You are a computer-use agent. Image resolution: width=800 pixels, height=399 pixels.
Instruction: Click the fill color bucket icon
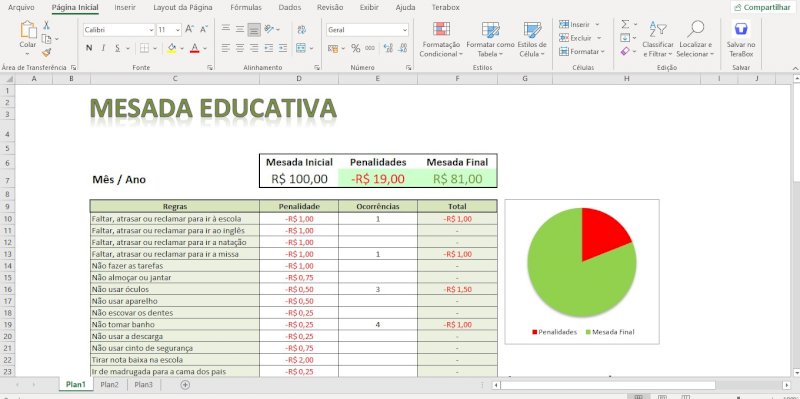click(x=171, y=48)
